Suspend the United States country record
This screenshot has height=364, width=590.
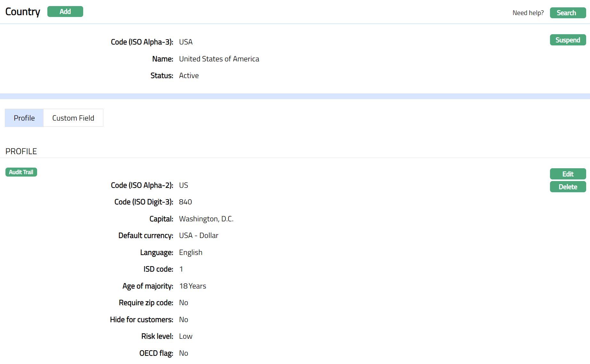point(568,40)
